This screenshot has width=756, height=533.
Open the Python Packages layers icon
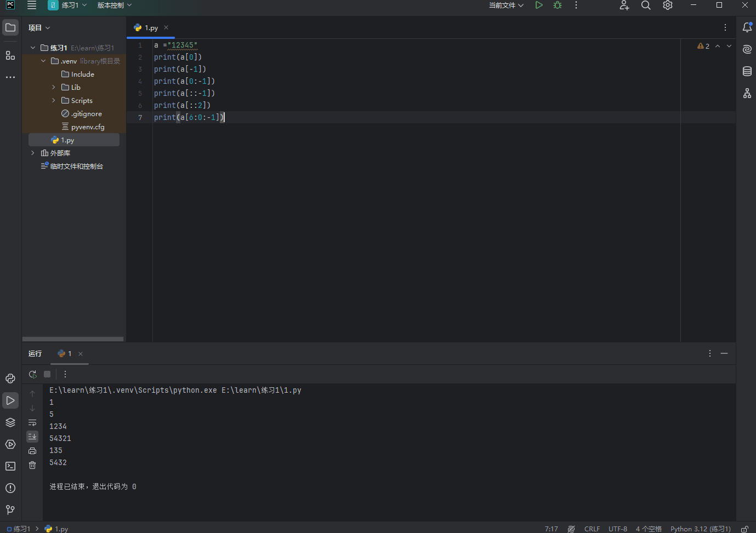(10, 422)
